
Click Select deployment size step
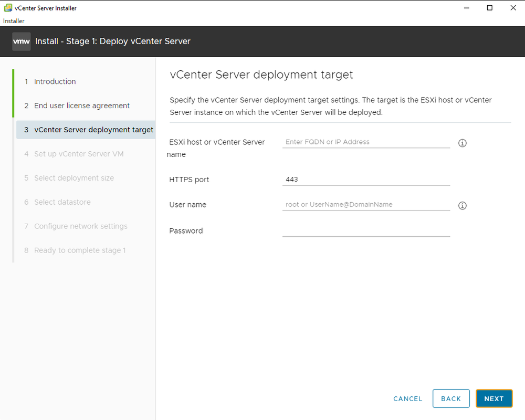pos(73,178)
